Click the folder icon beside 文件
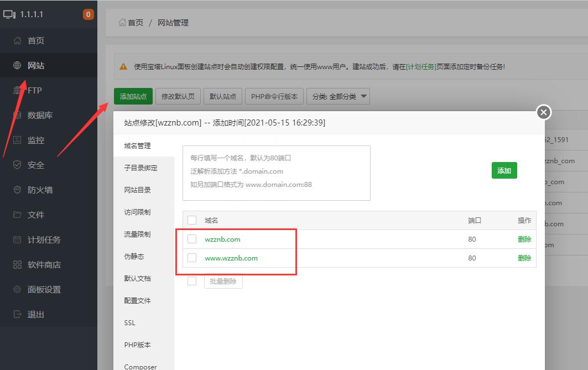 (x=17, y=215)
